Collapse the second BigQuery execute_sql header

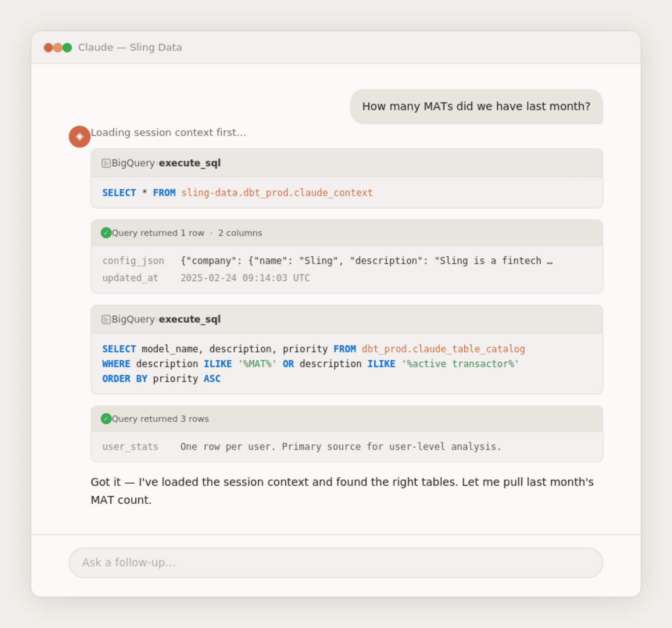click(x=346, y=320)
